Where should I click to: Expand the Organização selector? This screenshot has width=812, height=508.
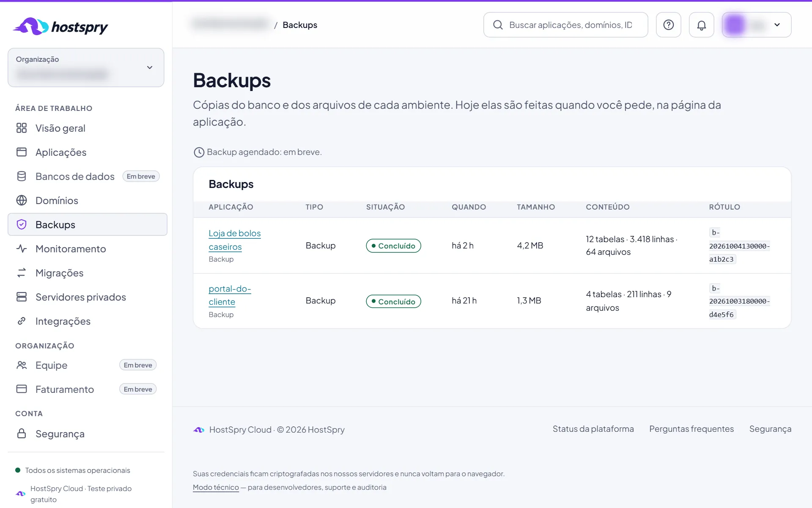pyautogui.click(x=86, y=67)
